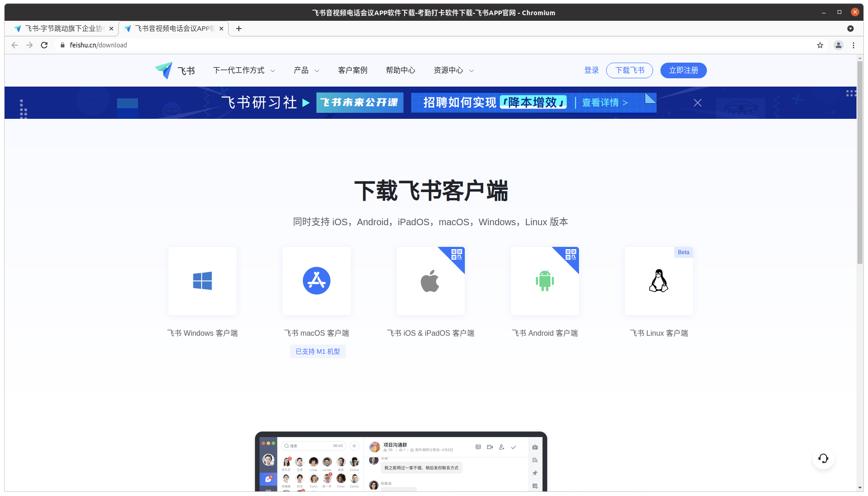The width and height of the screenshot is (868, 496).
Task: Click the 飞书 Windows 客户端 label
Action: tap(203, 333)
